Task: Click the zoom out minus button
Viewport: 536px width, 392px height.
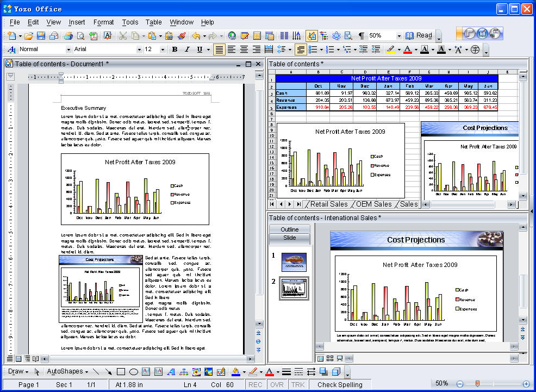Action: (x=460, y=384)
